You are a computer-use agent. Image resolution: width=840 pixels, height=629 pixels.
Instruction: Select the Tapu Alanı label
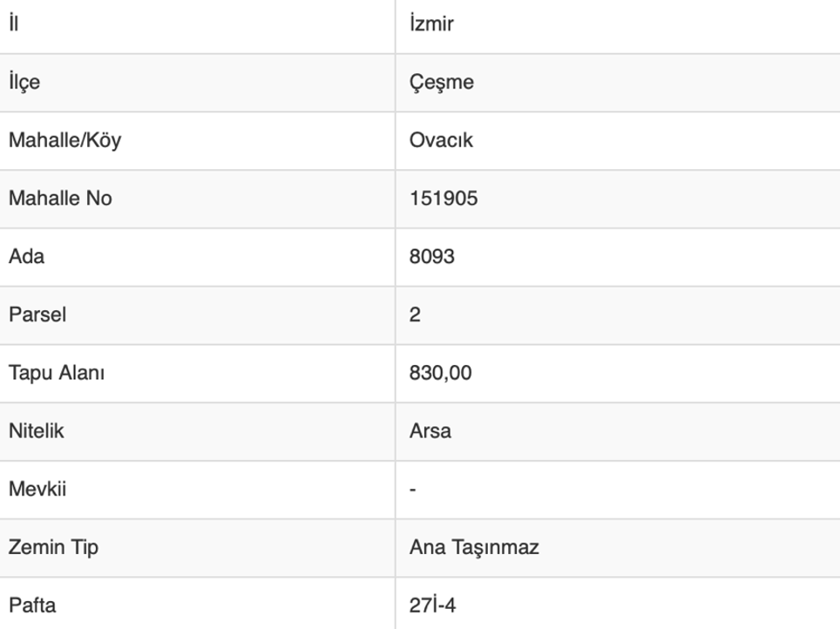coord(57,373)
